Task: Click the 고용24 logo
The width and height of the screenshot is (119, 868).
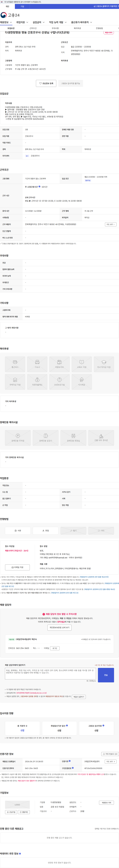Action: tap(10, 15)
